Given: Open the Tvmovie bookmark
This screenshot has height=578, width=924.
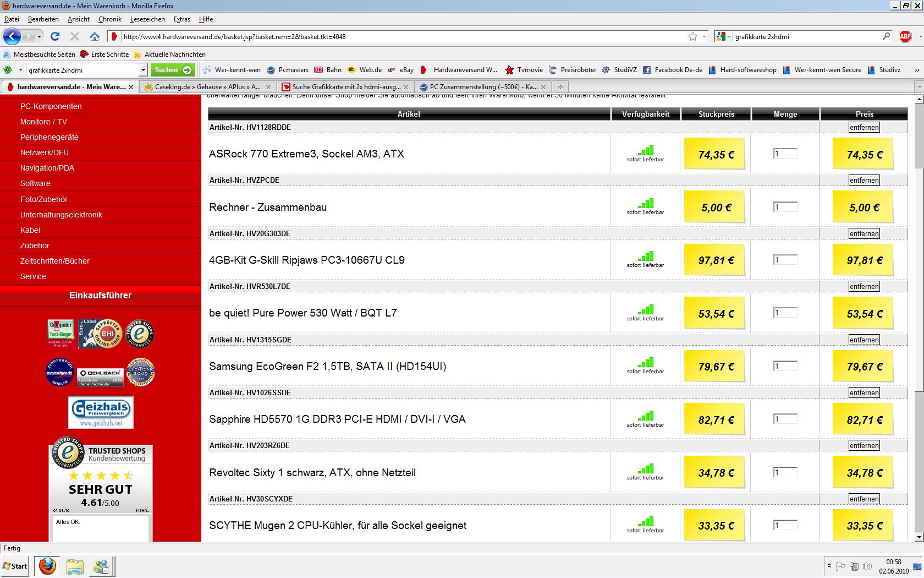Looking at the screenshot, I should click(x=524, y=70).
